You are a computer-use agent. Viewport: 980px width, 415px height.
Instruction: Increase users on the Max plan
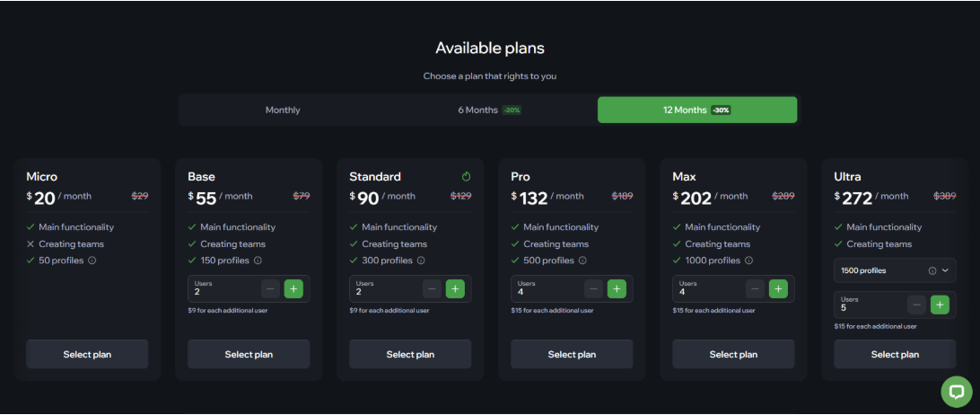[x=778, y=288]
